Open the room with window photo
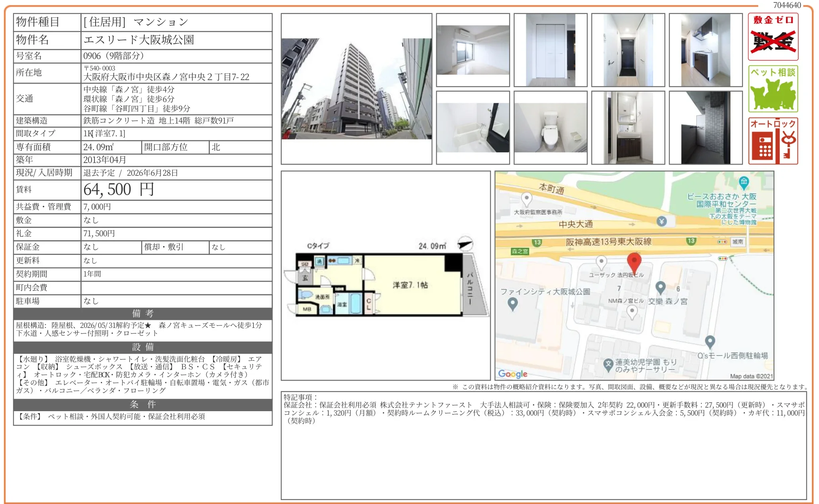819x504 pixels. pyautogui.click(x=473, y=50)
